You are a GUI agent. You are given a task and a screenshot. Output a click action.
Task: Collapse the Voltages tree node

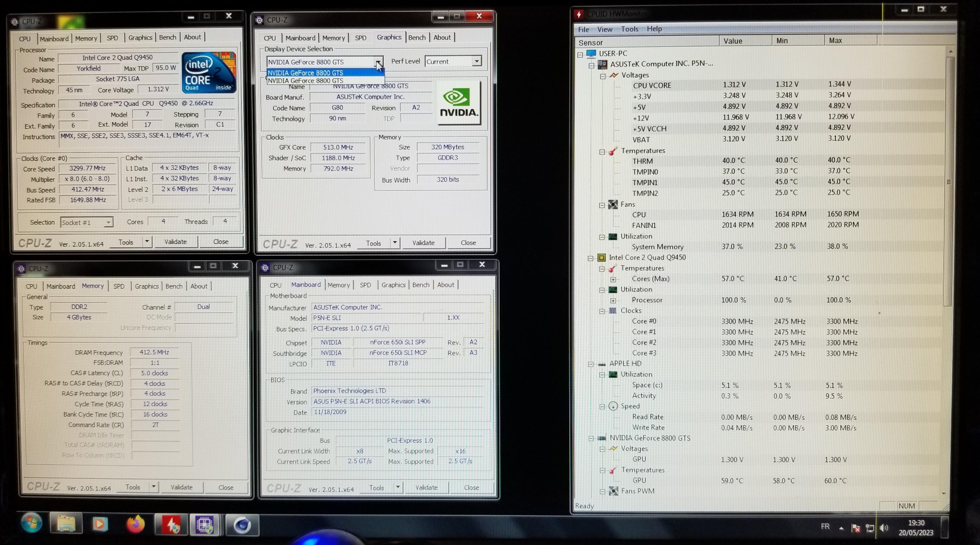[x=603, y=76]
